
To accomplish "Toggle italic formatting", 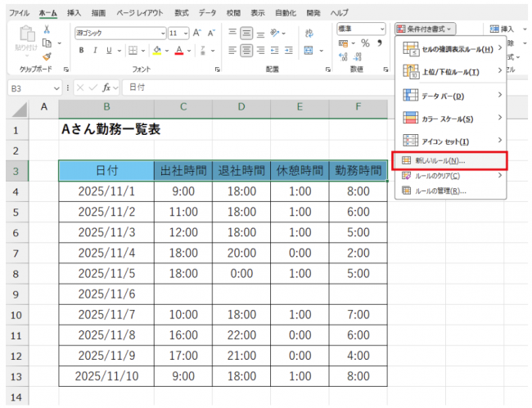I will 95,51.
